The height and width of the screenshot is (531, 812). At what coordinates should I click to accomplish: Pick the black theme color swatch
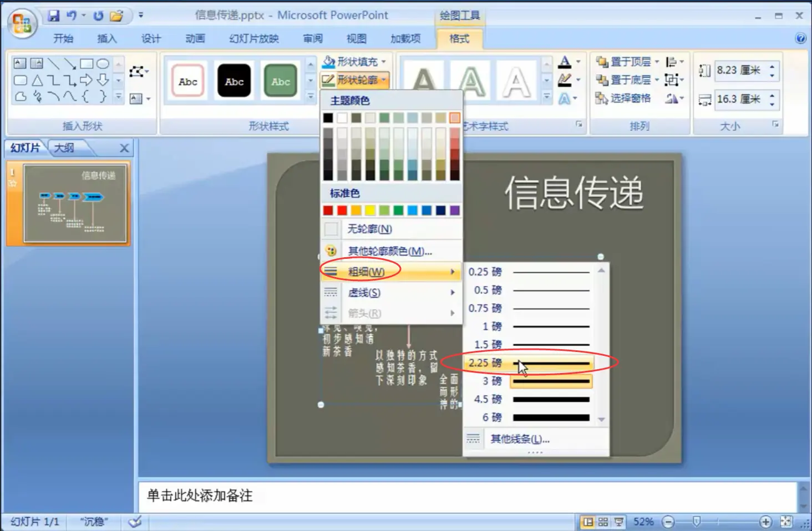[328, 118]
